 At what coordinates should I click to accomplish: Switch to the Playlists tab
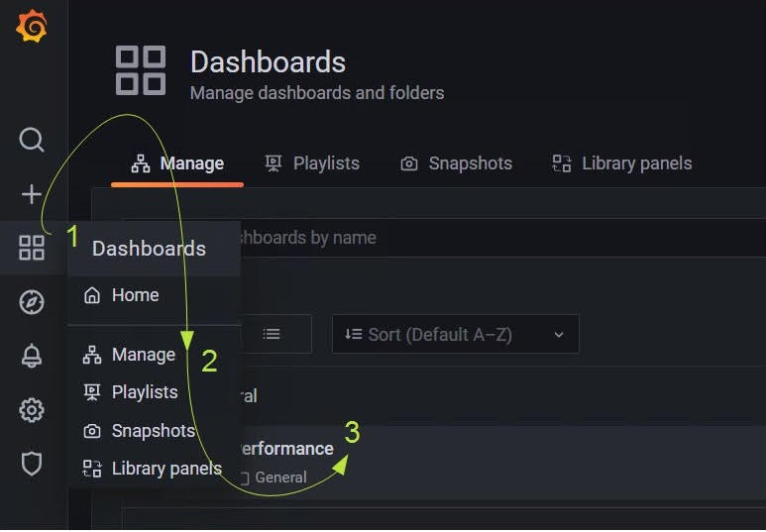[312, 163]
